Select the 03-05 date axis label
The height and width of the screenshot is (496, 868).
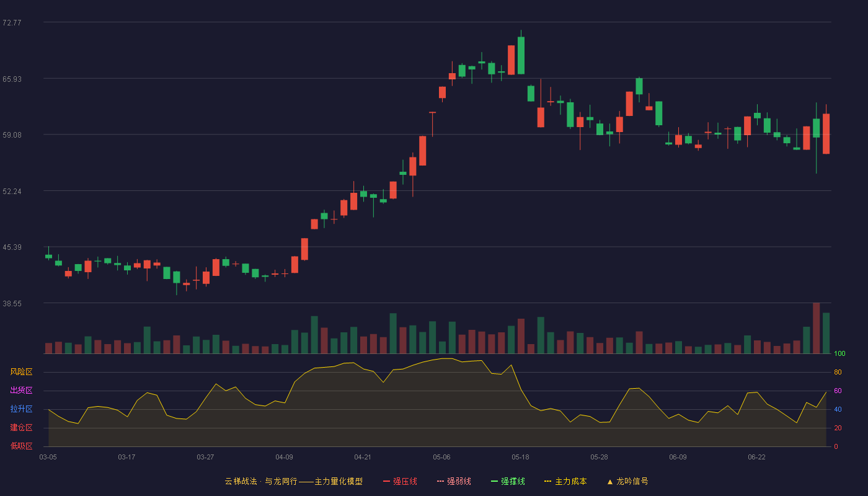[48, 457]
